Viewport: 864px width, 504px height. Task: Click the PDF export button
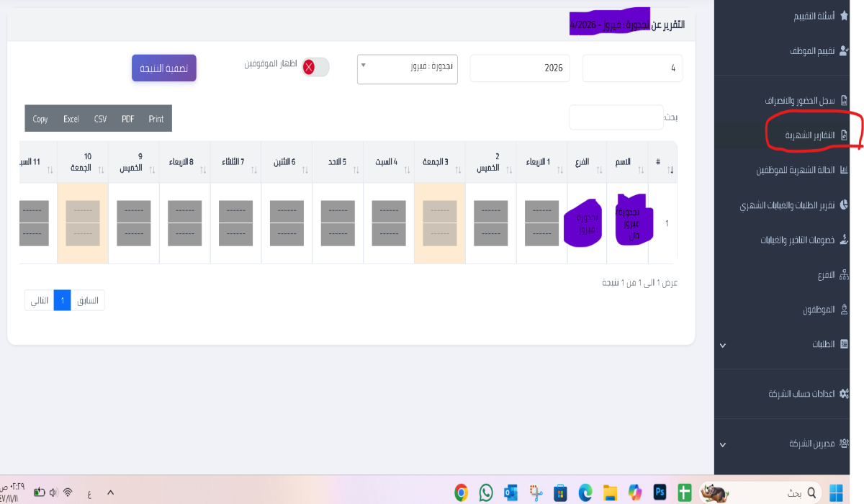(127, 119)
